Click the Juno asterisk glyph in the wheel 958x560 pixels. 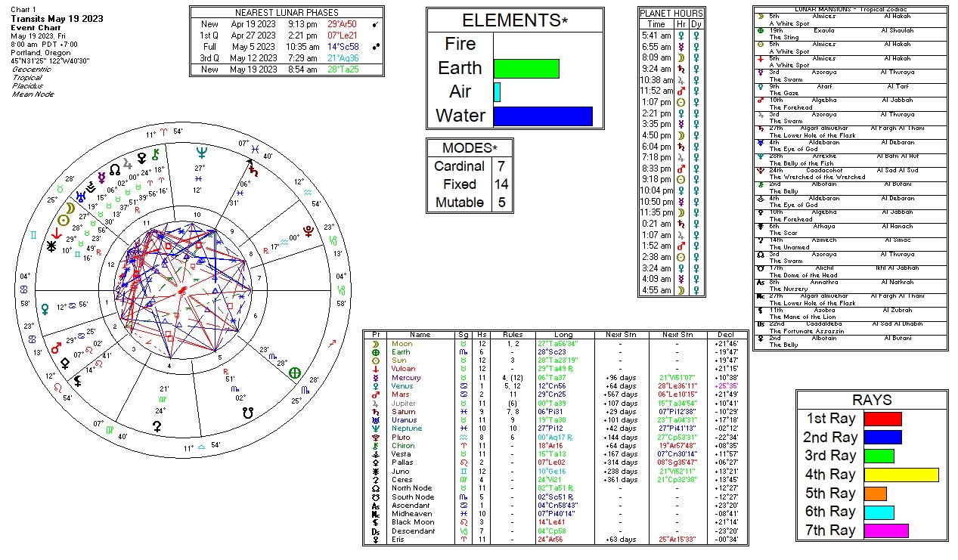pyautogui.click(x=52, y=246)
